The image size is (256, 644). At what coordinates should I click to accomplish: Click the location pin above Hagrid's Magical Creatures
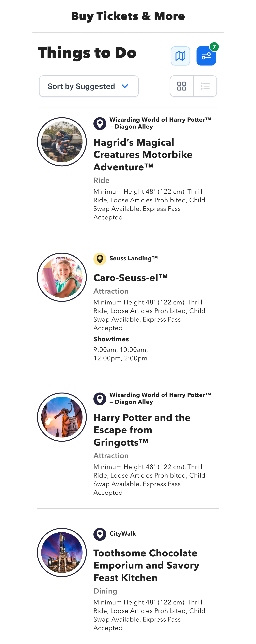pos(100,123)
